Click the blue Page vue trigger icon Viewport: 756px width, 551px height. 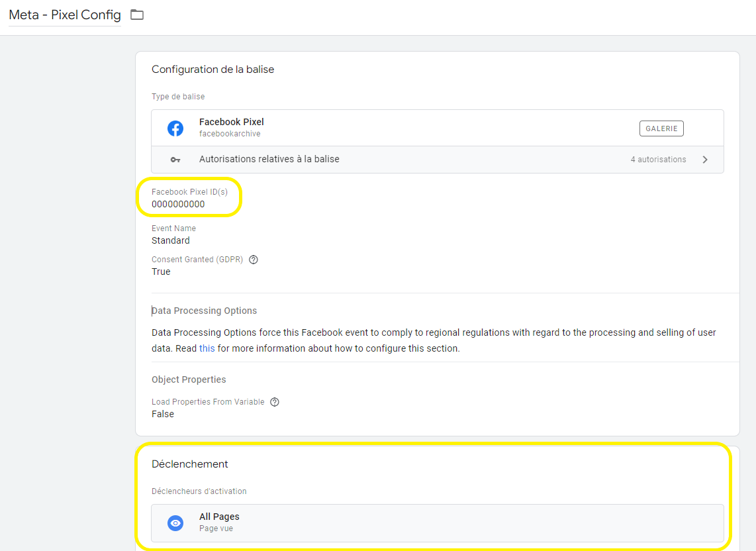click(175, 523)
